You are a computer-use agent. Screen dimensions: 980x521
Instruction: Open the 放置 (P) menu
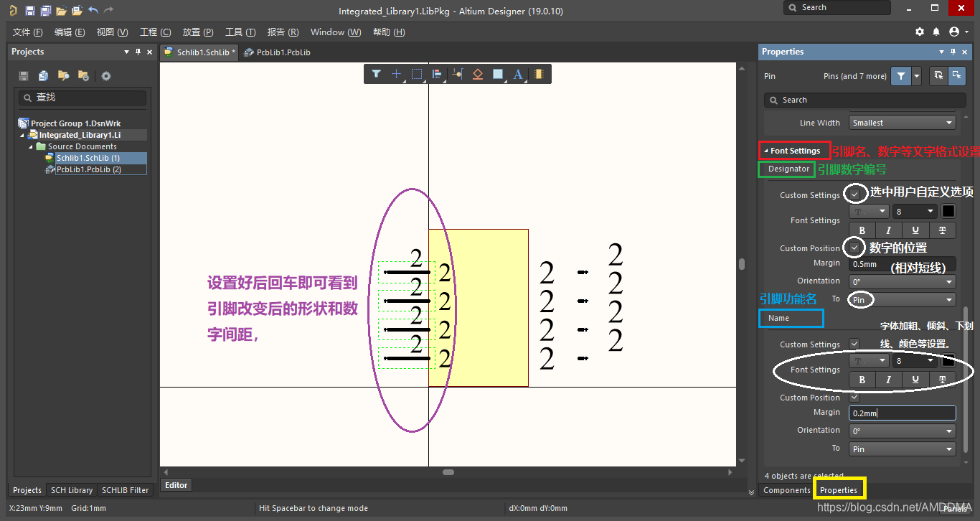(x=198, y=32)
